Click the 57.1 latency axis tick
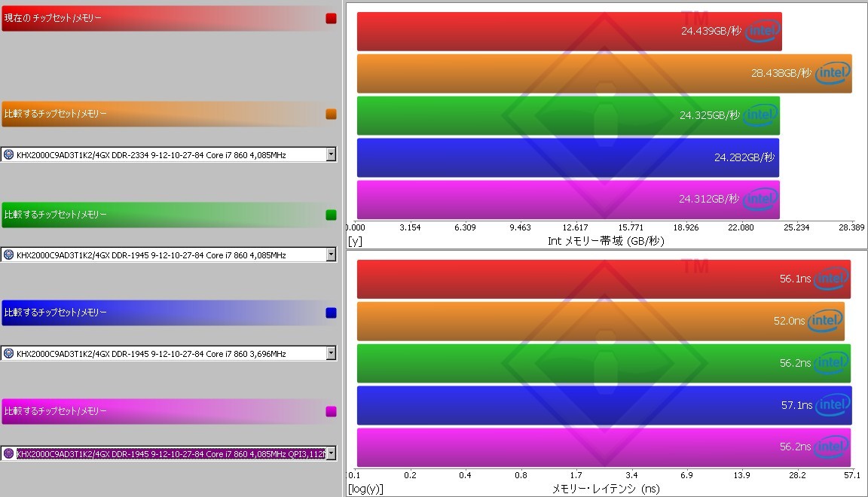This screenshot has height=497, width=868. [x=852, y=475]
